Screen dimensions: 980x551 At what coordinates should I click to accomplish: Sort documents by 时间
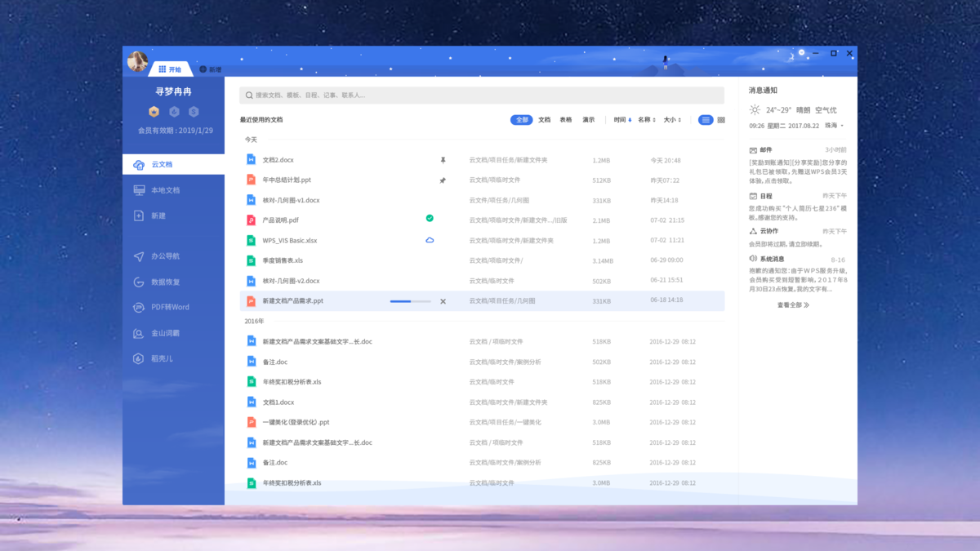(622, 120)
